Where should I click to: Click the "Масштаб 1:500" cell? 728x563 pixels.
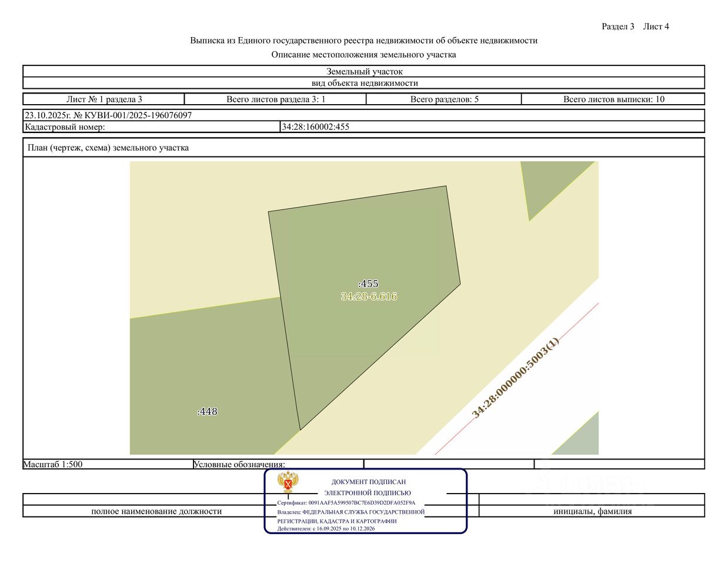pos(108,464)
